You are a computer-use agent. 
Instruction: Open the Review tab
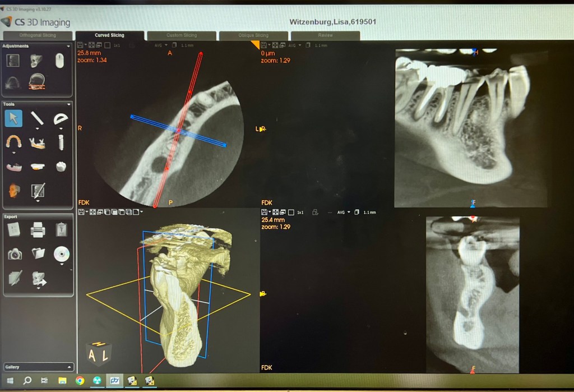click(326, 35)
